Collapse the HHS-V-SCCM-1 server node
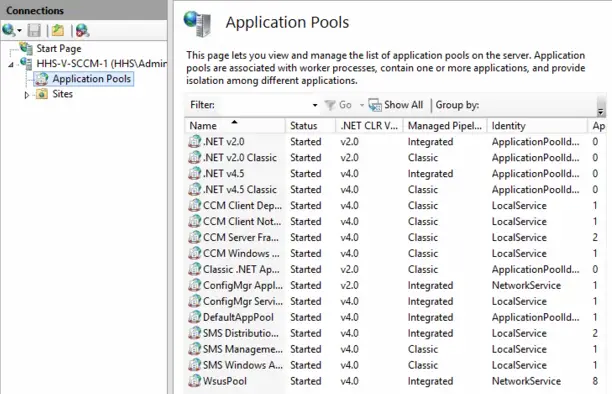Viewport: 612px width, 394px height. 11,64
